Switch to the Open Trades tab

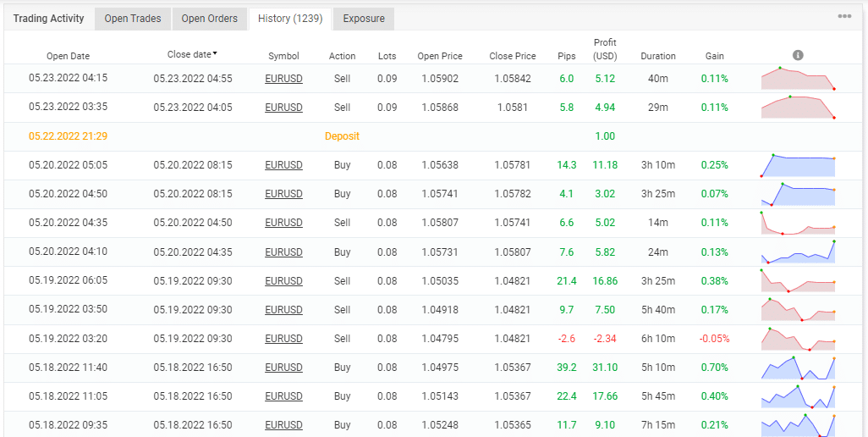coord(133,19)
